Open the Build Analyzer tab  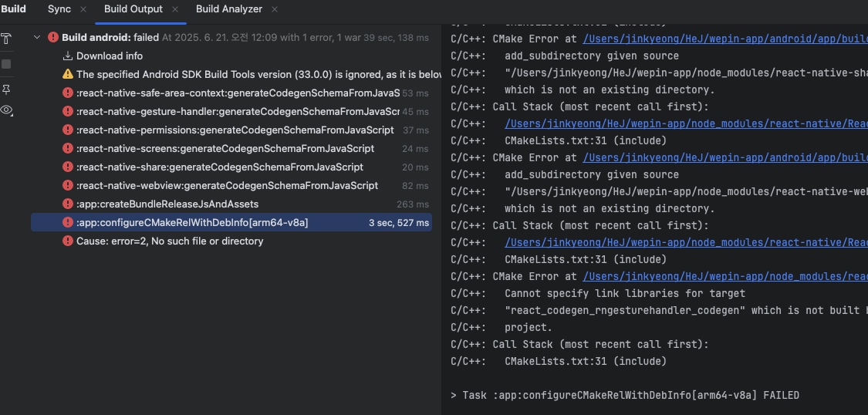(x=228, y=9)
